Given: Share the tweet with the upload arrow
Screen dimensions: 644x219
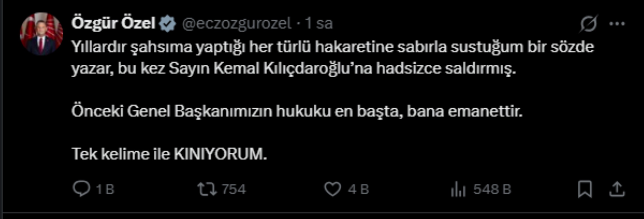Looking at the screenshot, I should point(617,189).
